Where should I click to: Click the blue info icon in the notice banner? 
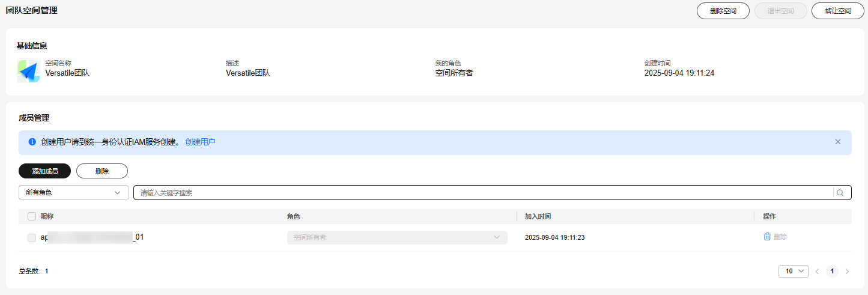click(32, 142)
